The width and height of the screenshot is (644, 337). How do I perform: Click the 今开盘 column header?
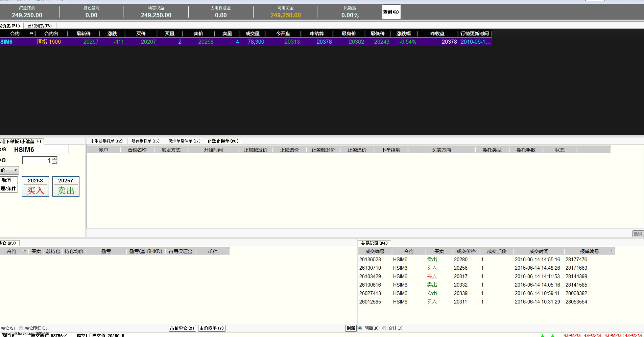pos(283,33)
